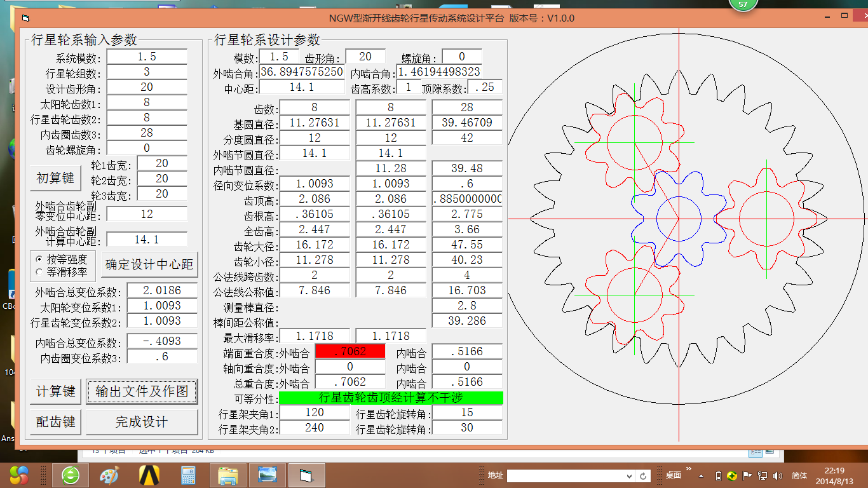Click the 完成设计 button

click(142, 422)
